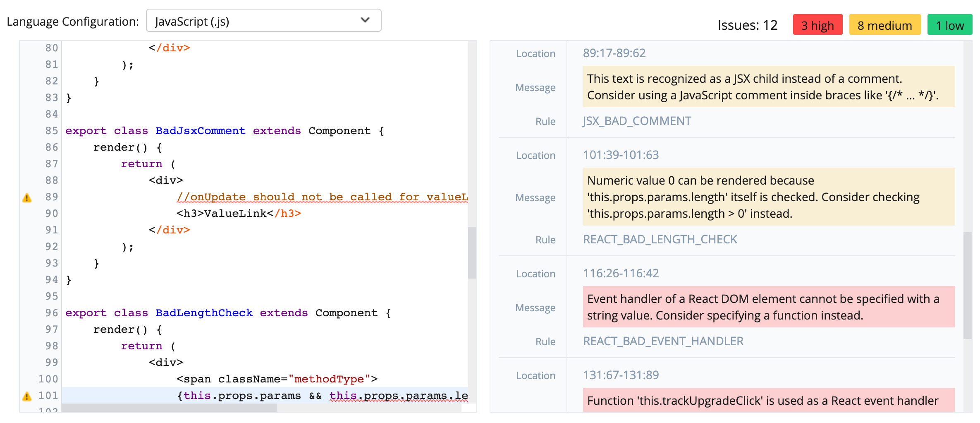Screen dimensions: 980x423
Task: Click the closing </div> tag on line 80
Action: pyautogui.click(x=170, y=48)
